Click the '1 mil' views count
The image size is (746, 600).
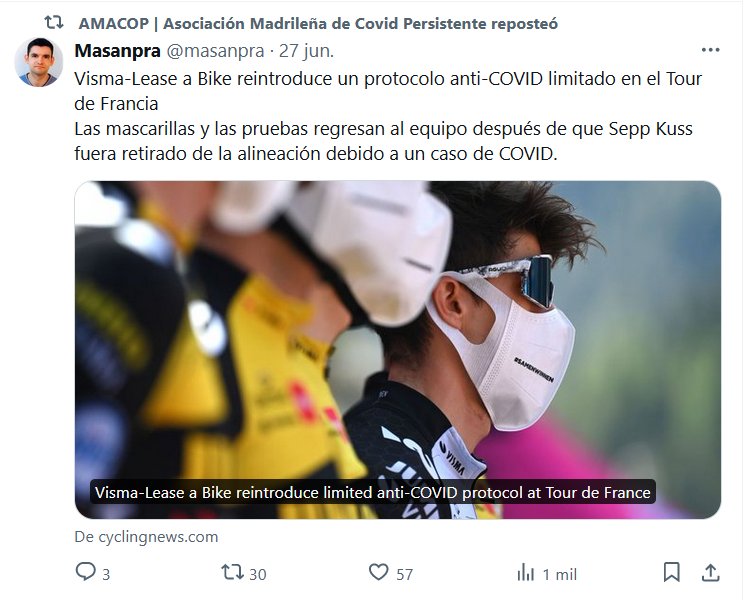coord(560,574)
